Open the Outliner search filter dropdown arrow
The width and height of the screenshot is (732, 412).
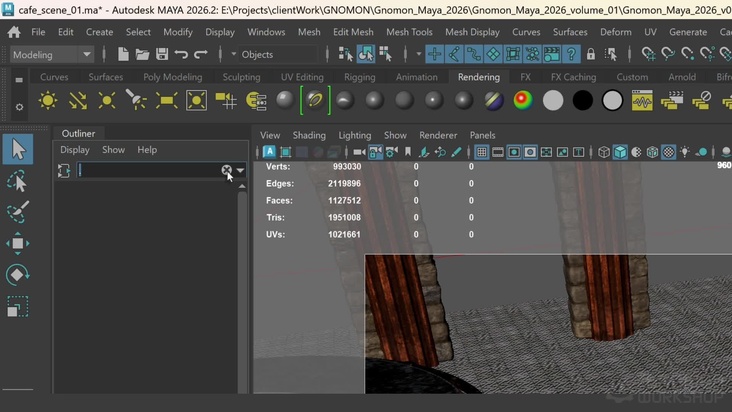(240, 171)
